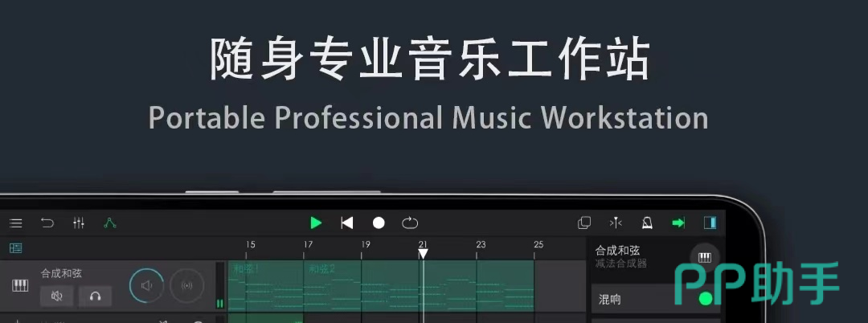Open the hamburger main menu
868x323 pixels.
pos(16,223)
